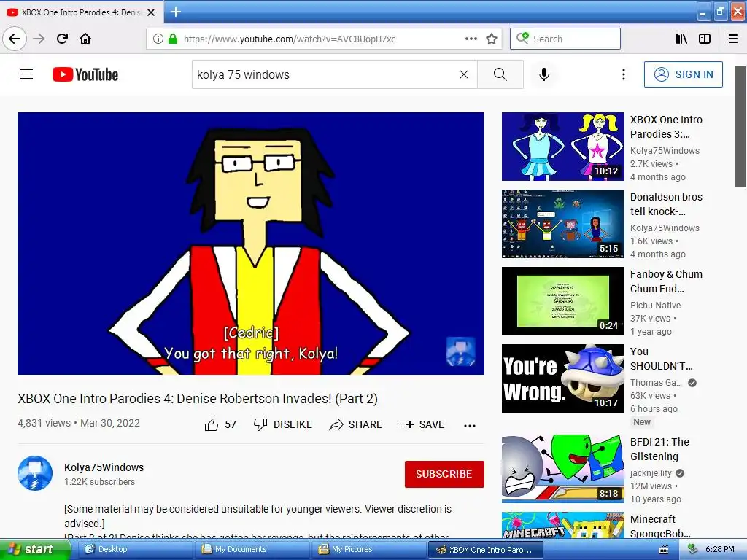Image resolution: width=747 pixels, height=560 pixels.
Task: Subscribe to Kolya75Windows channel
Action: pyautogui.click(x=444, y=474)
